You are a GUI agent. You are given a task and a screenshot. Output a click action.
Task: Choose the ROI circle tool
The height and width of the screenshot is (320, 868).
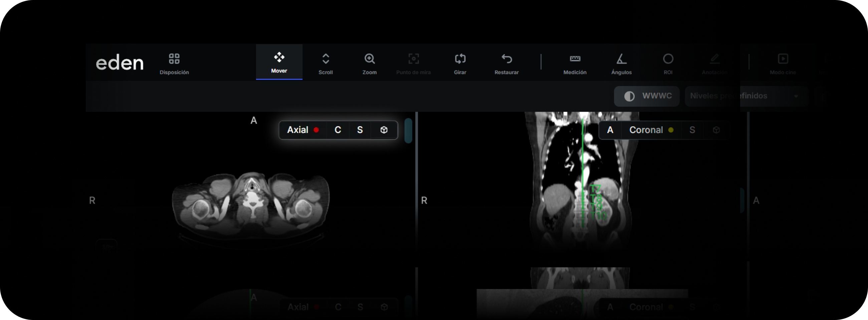[668, 64]
